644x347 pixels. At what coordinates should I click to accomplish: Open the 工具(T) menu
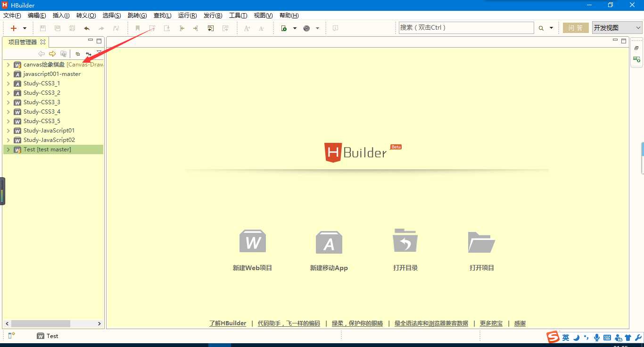point(238,16)
